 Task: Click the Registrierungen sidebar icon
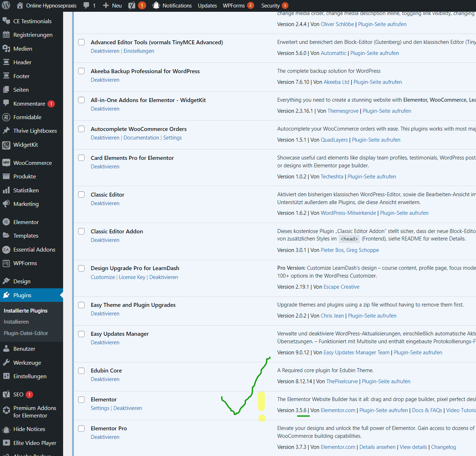point(6,35)
